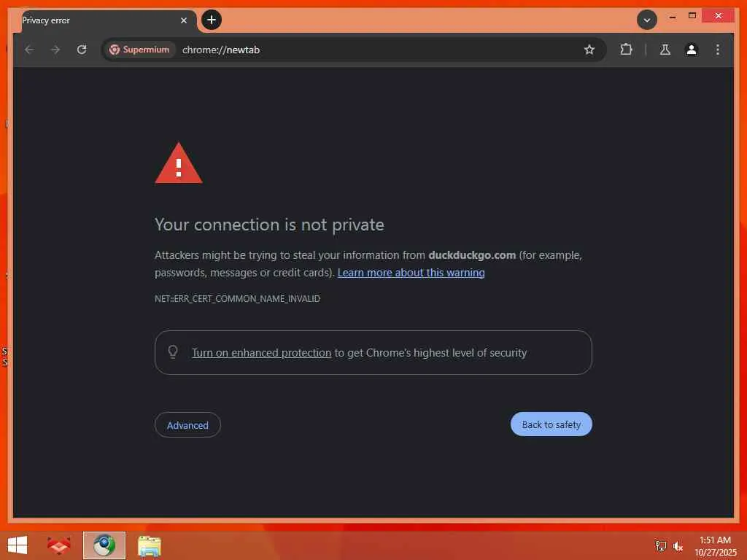
Task: Open the profile avatar icon
Action: pyautogui.click(x=692, y=50)
